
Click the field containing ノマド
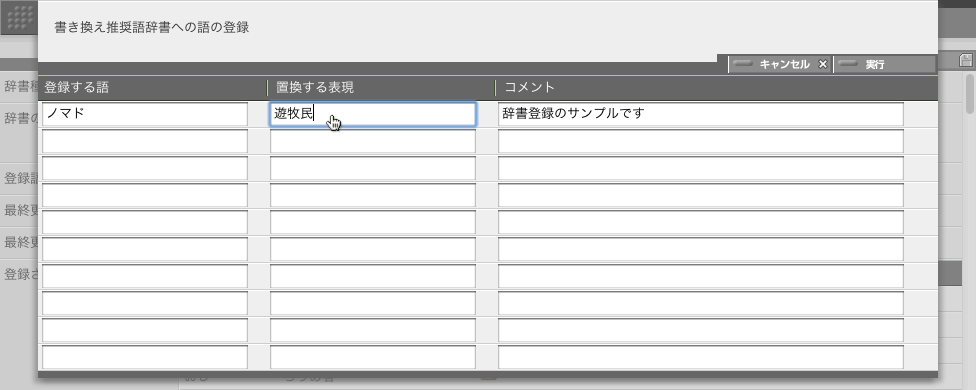click(145, 114)
